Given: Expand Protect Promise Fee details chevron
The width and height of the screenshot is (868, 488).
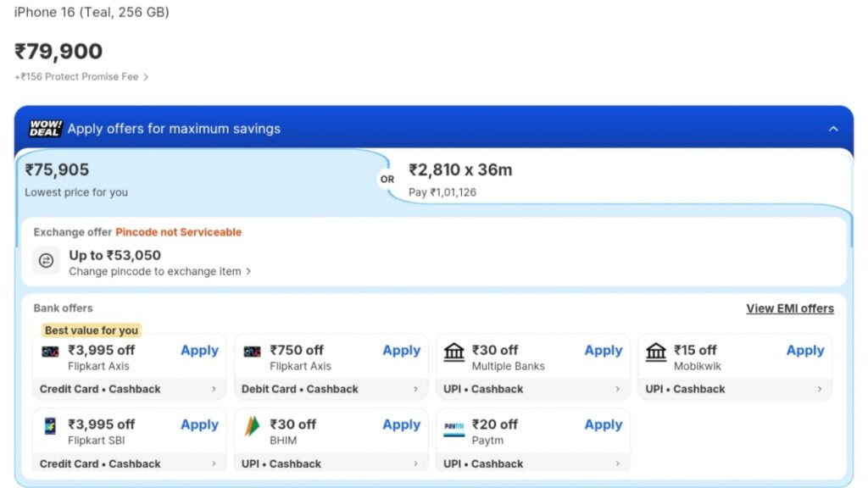Looking at the screenshot, I should point(146,77).
